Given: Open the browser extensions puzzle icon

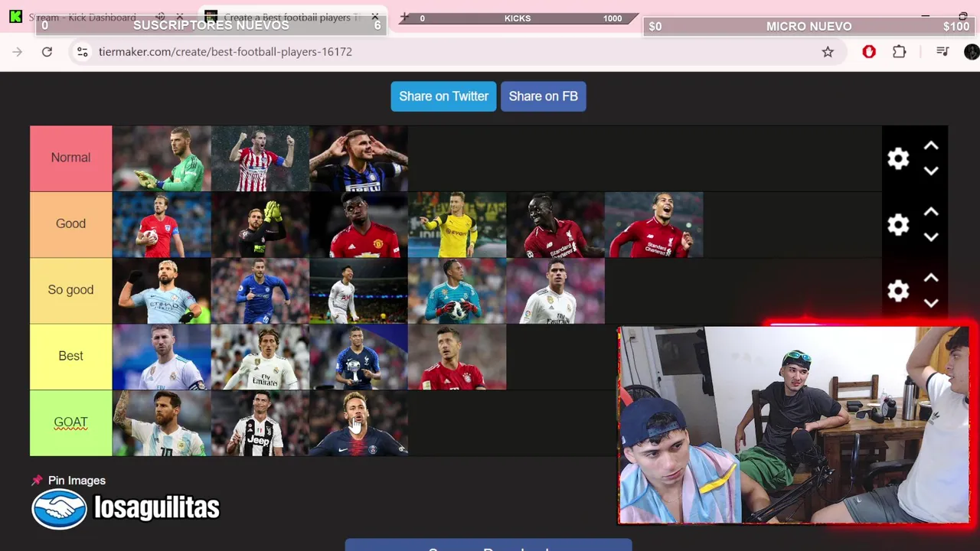Looking at the screenshot, I should 900,51.
